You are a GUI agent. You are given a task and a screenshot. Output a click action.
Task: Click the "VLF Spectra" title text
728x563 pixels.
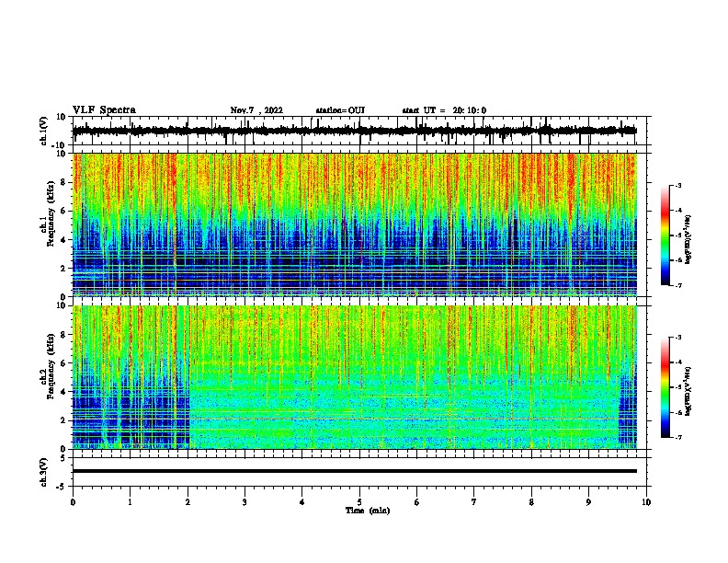(x=104, y=110)
